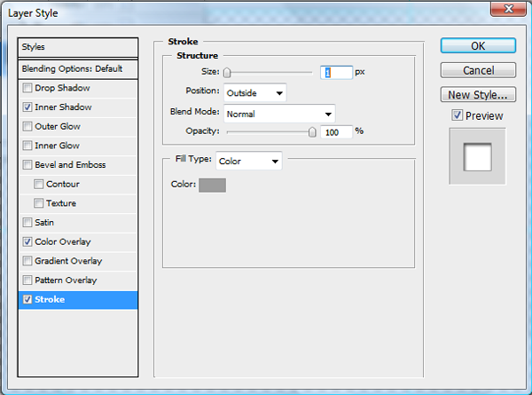Open the Inner Glow settings label

(x=57, y=146)
